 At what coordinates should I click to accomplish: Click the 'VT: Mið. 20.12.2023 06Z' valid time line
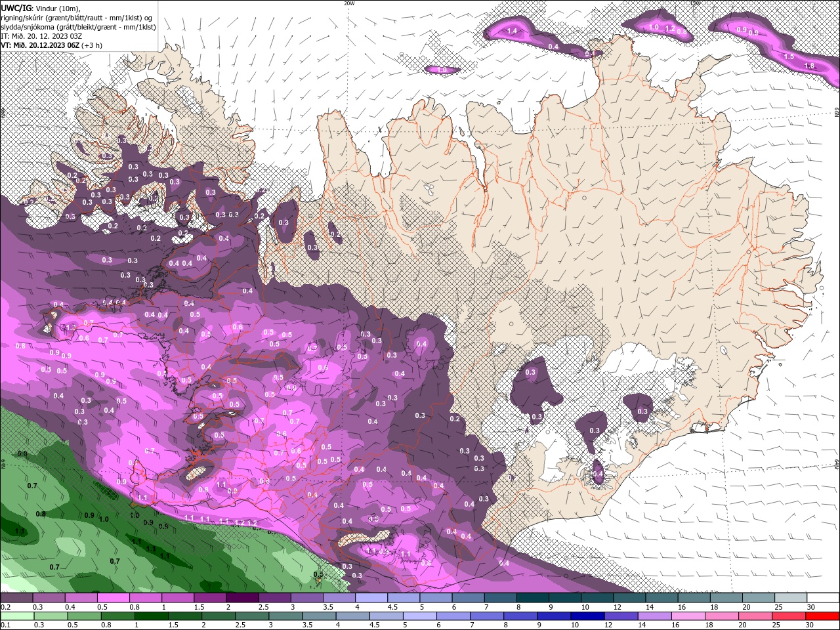point(50,45)
